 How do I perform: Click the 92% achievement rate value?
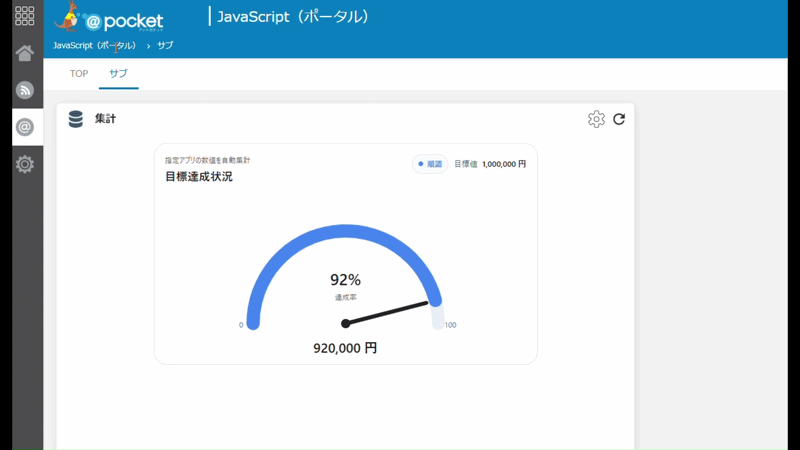pyautogui.click(x=345, y=280)
